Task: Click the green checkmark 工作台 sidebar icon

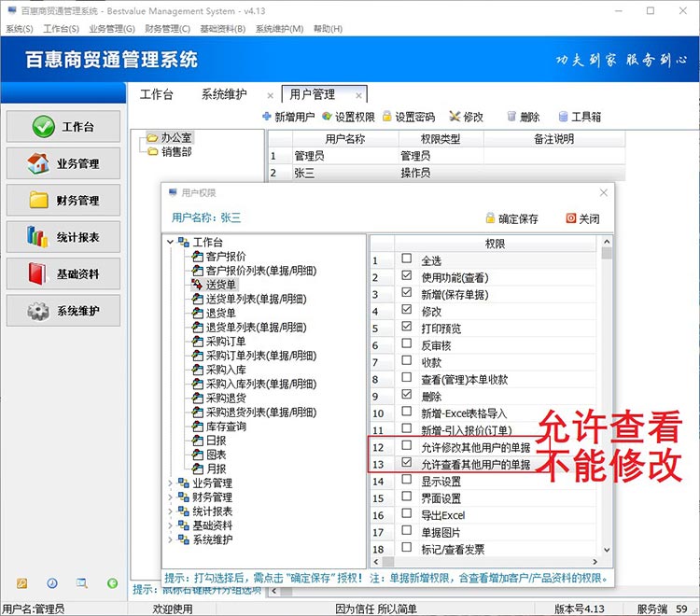Action: (x=43, y=126)
